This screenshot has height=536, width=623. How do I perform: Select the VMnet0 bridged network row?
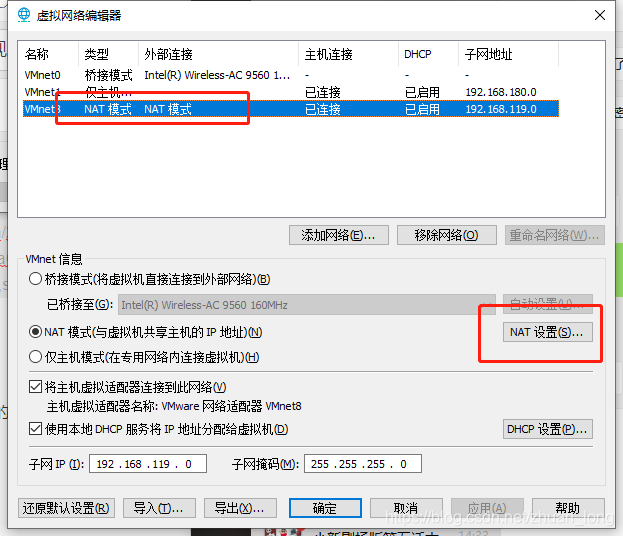pyautogui.click(x=291, y=75)
